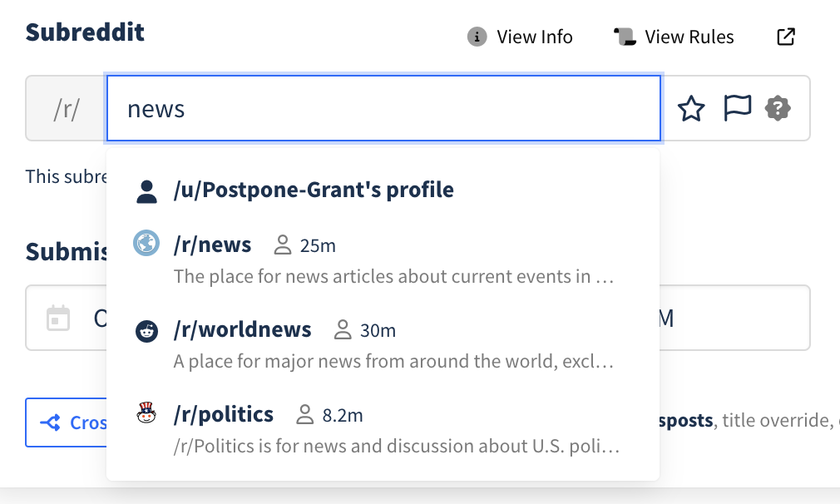Open the View Rules link
Viewport: 840px width, 504px height.
coord(674,37)
